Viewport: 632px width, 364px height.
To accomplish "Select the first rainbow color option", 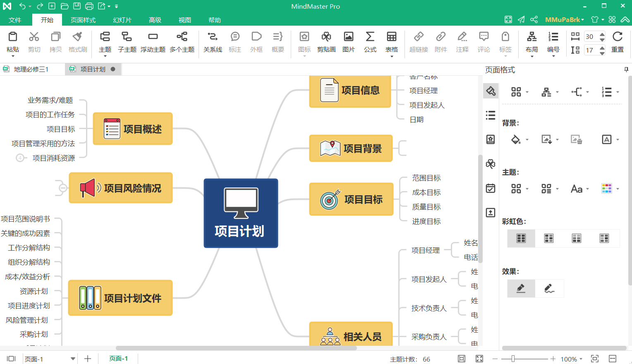I will 521,238.
